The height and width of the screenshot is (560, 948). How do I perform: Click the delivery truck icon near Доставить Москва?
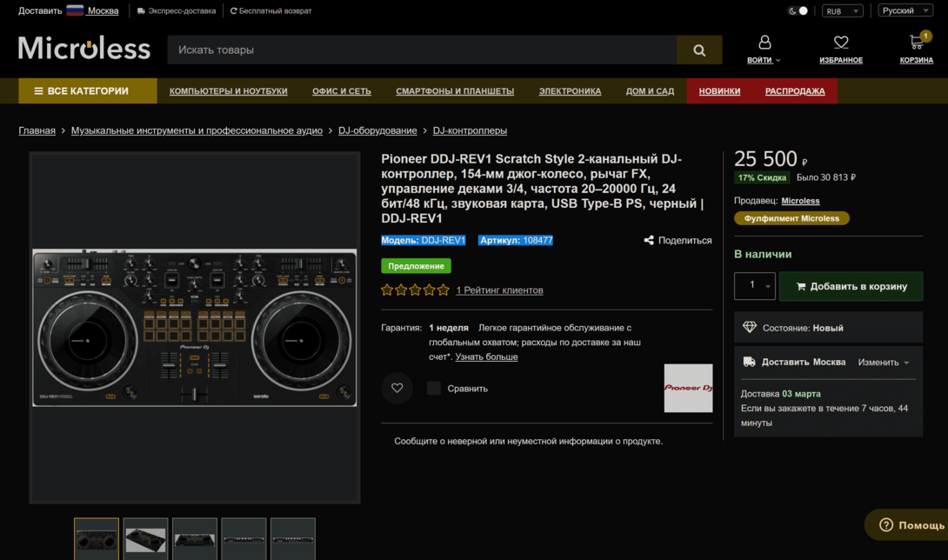tap(749, 362)
